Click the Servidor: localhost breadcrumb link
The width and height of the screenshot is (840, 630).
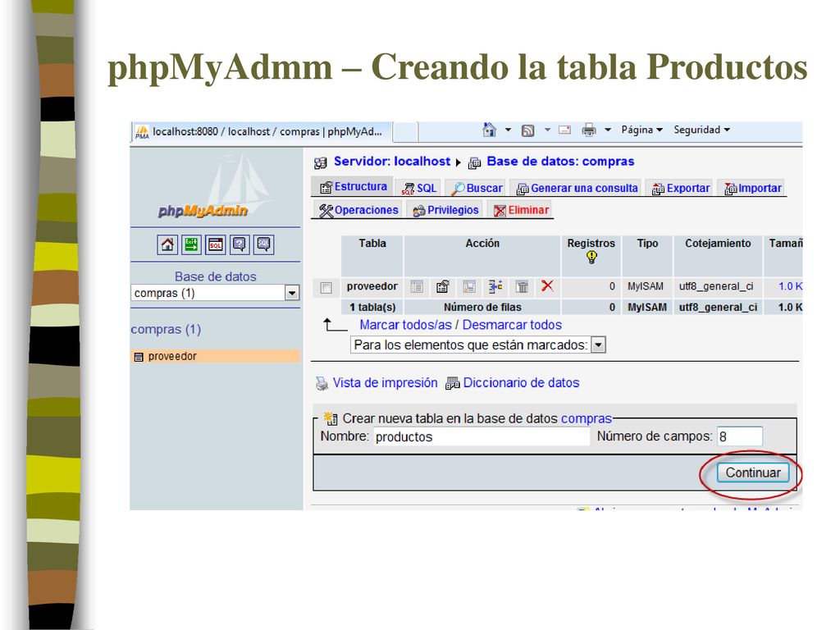[391, 162]
